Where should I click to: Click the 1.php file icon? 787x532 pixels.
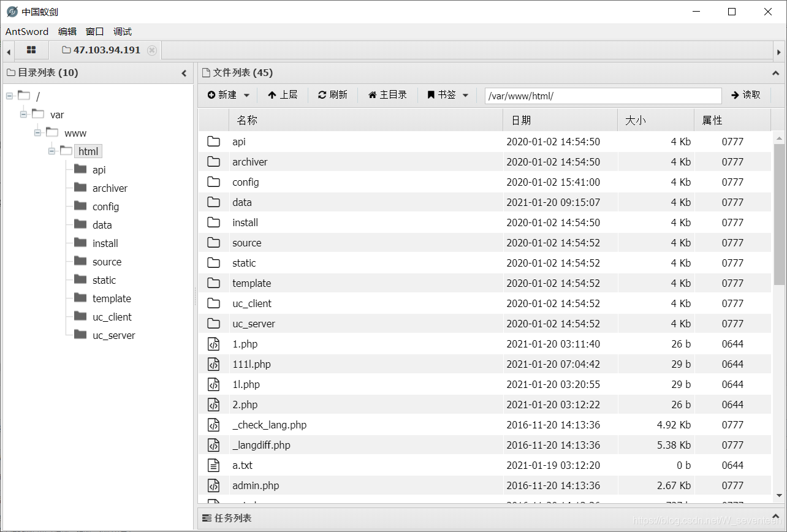[x=213, y=344]
